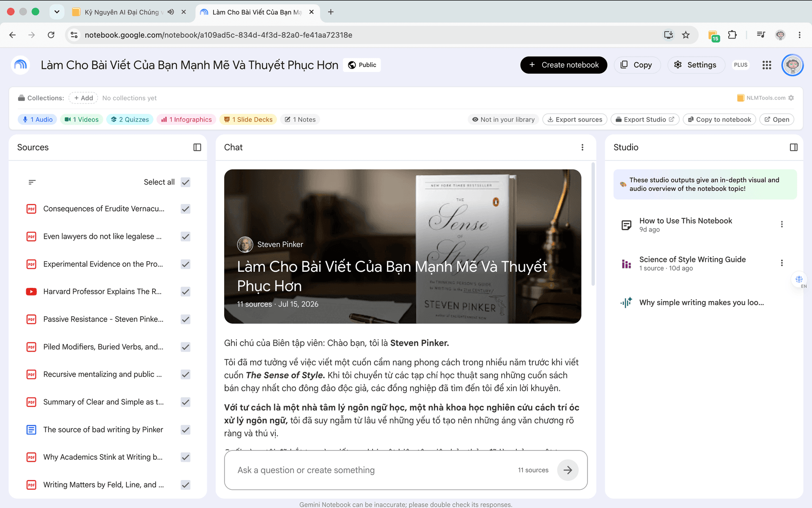Click the NotebookLM logo icon

click(x=20, y=65)
